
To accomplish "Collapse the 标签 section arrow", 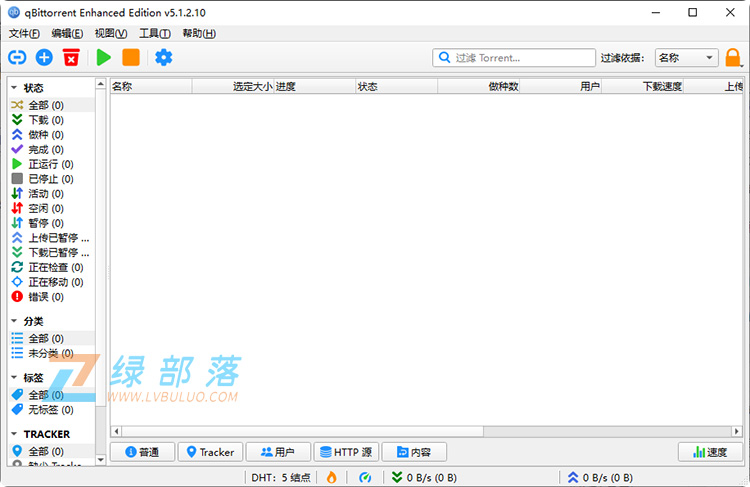I will point(14,377).
